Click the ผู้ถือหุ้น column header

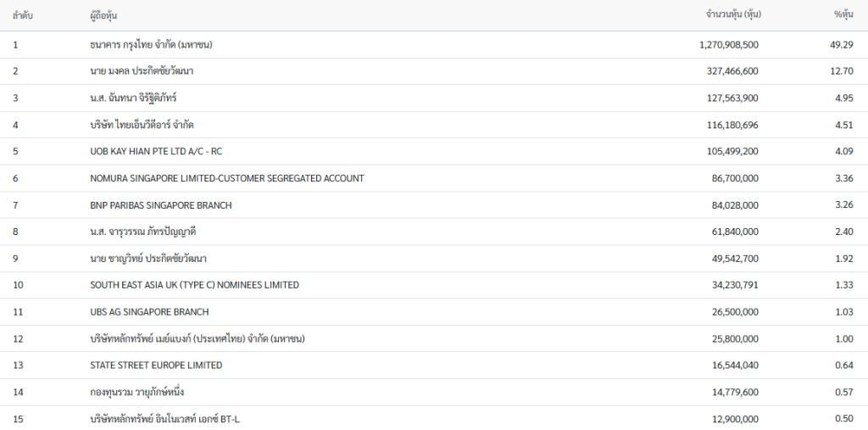point(103,15)
